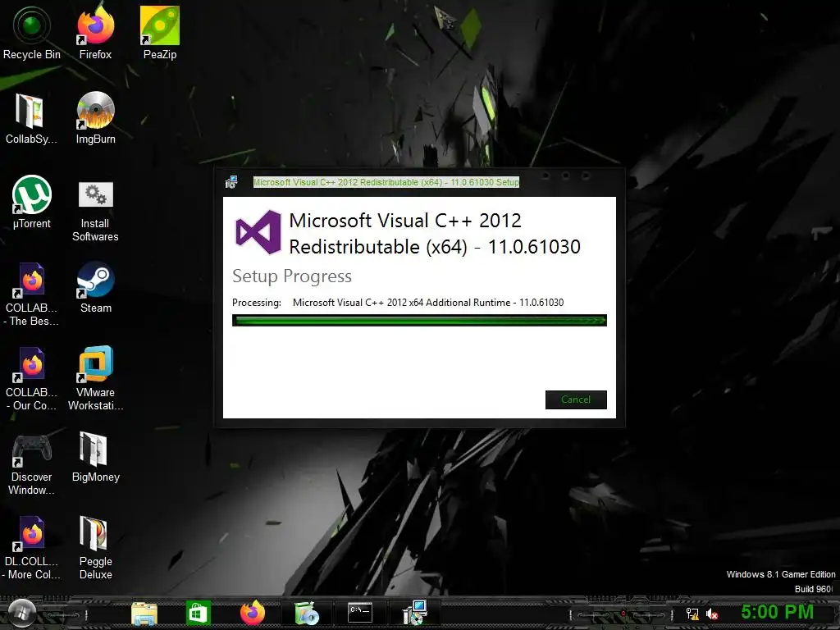Image resolution: width=840 pixels, height=630 pixels.
Task: Open the BigMoney folder icon
Action: click(95, 456)
